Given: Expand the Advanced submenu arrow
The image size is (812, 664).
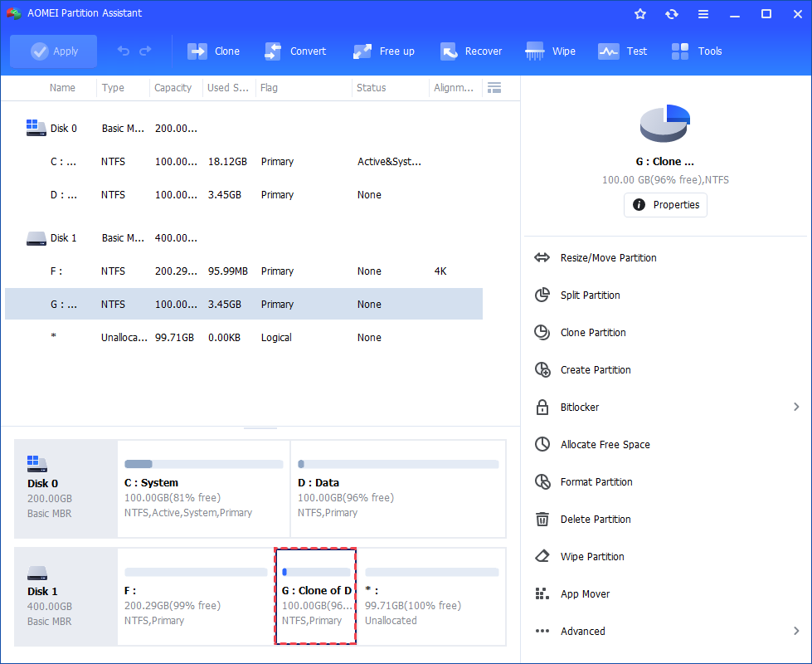Looking at the screenshot, I should (x=796, y=631).
